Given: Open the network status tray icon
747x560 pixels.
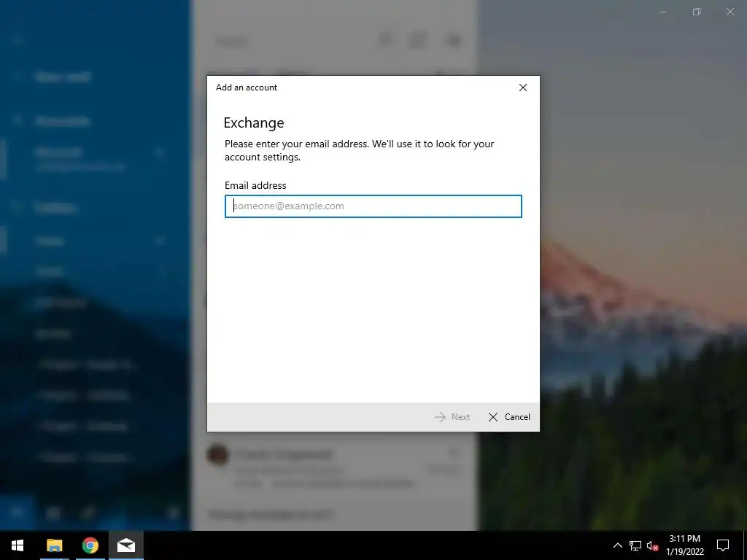Looking at the screenshot, I should [635, 545].
